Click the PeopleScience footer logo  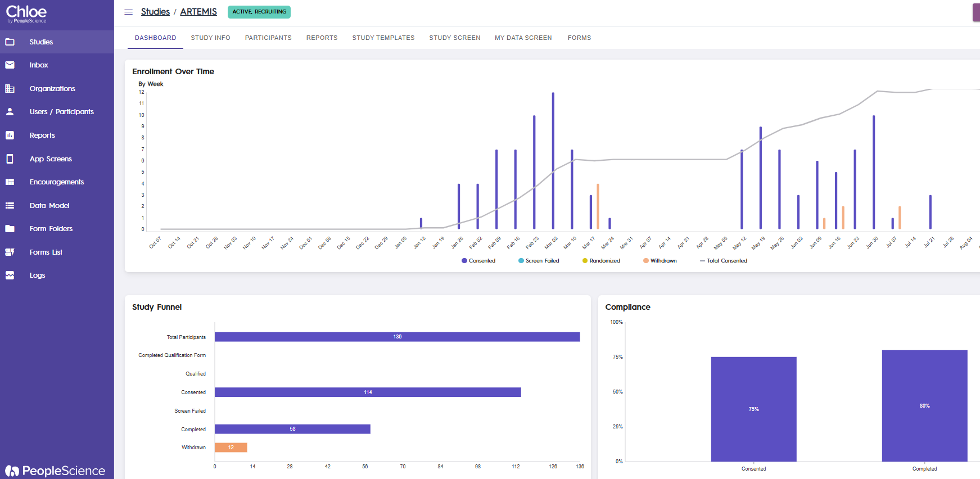click(55, 471)
